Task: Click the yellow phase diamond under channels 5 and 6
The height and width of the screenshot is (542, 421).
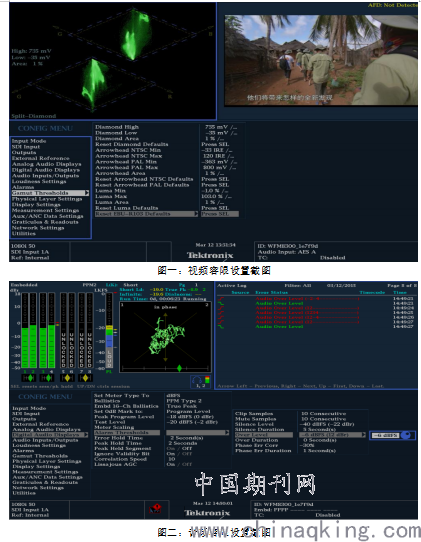Action: 67,378
